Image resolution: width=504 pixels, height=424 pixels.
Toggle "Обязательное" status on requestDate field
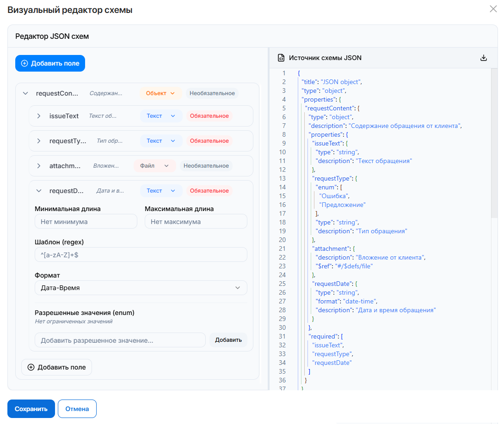click(x=210, y=190)
